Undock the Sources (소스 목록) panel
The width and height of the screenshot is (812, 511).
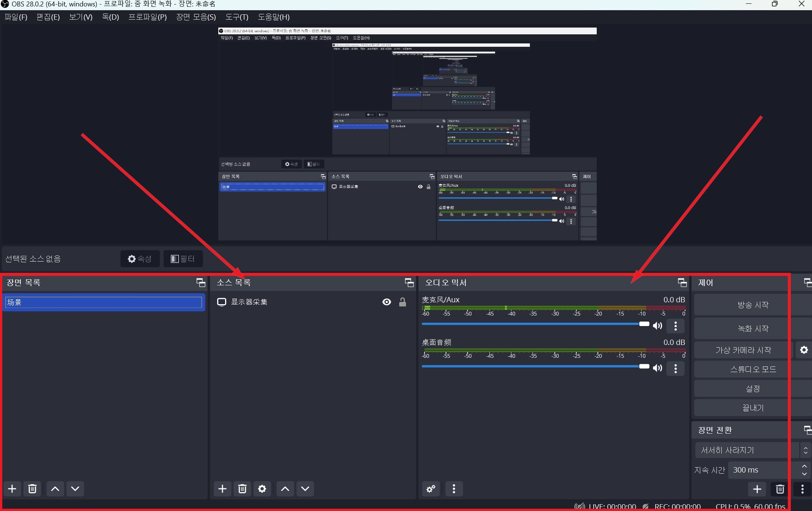coord(409,282)
